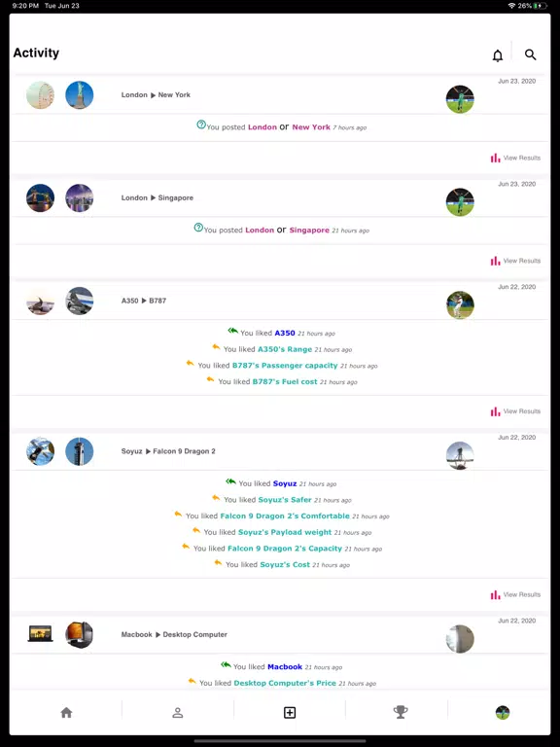Open Desktop Computer's Price link
This screenshot has height=747, width=560.
pyautogui.click(x=285, y=683)
